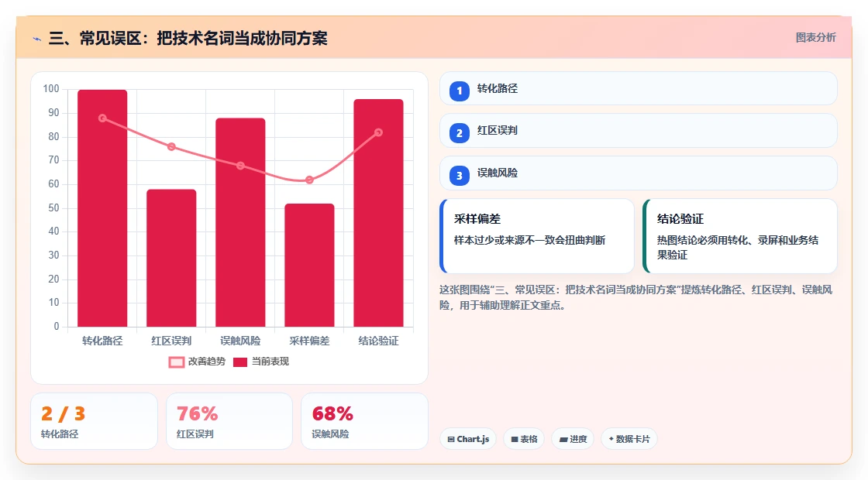Toggle the 当前表现 legend swatch
The image size is (868, 480).
pyautogui.click(x=239, y=362)
